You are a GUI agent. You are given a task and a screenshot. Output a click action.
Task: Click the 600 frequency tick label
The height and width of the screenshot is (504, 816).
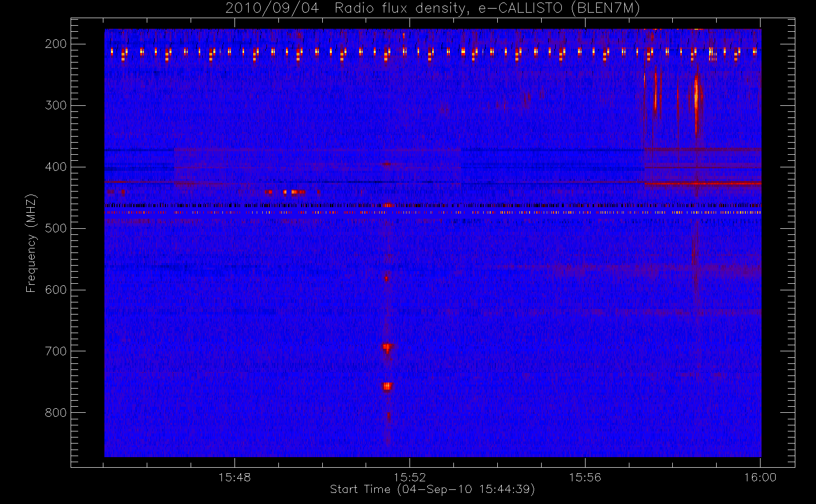tap(56, 290)
